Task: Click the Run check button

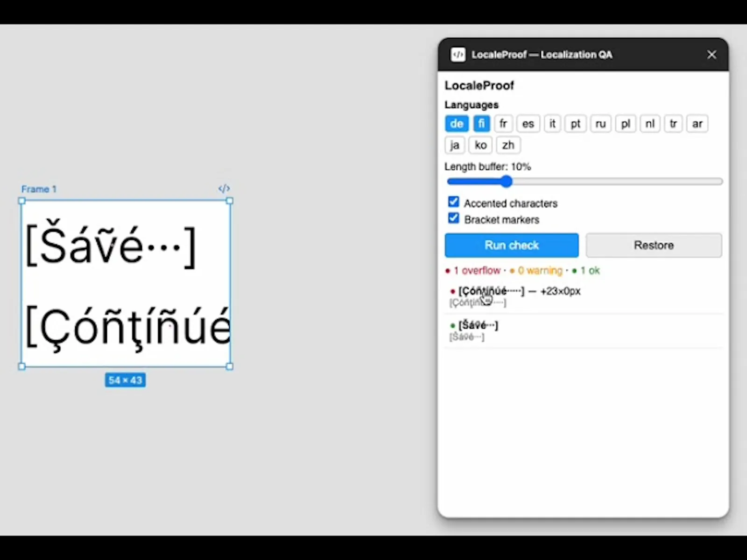Action: [512, 245]
